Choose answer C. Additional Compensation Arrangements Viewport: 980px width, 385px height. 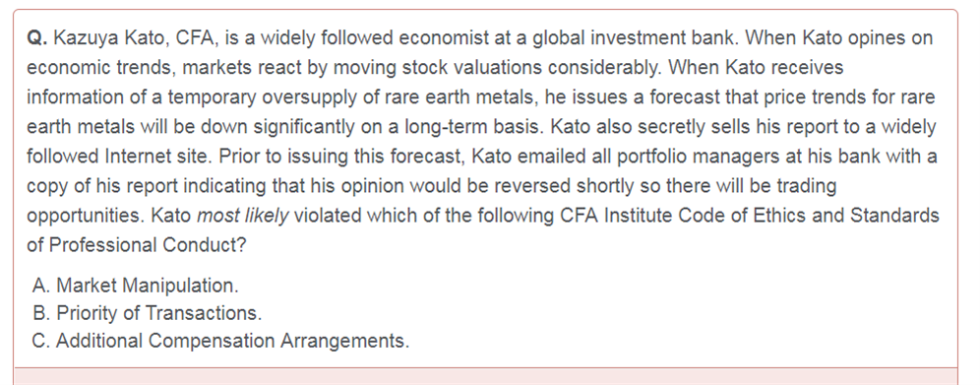[220, 341]
